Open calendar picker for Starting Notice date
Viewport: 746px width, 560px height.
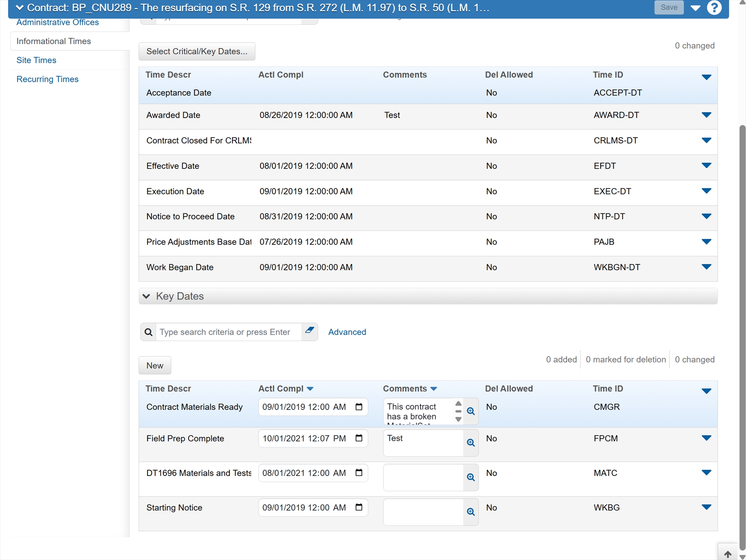[x=359, y=507]
